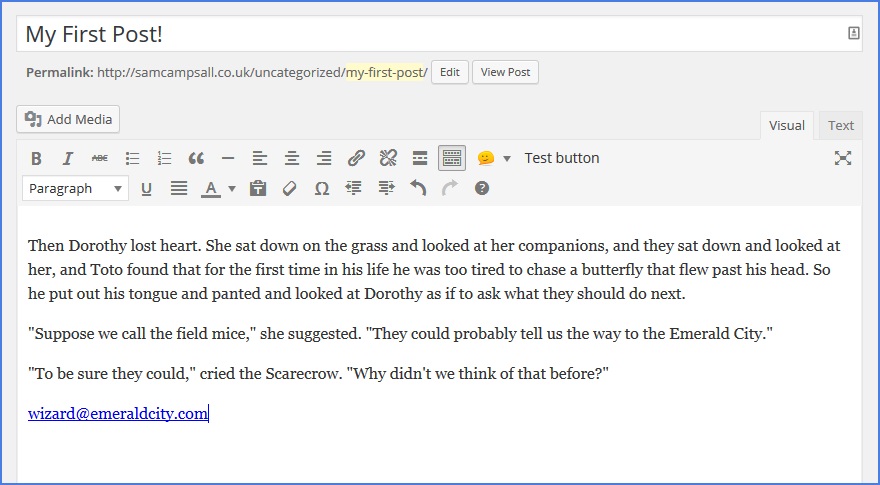Toggle italic text style

coord(68,158)
